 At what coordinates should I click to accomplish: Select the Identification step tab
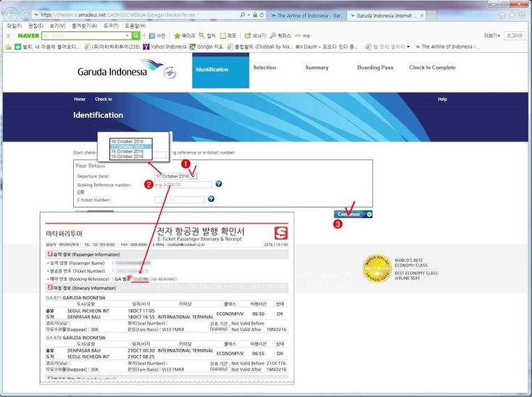click(x=221, y=70)
